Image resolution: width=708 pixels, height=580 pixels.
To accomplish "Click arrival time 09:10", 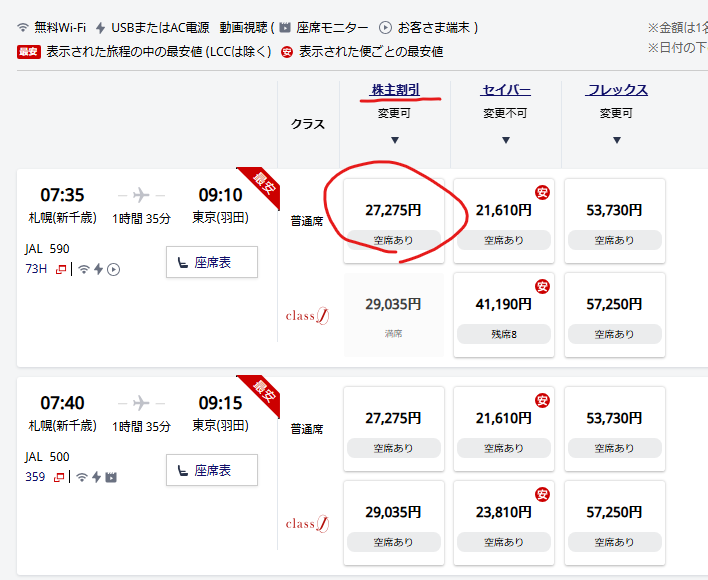I will (x=220, y=195).
